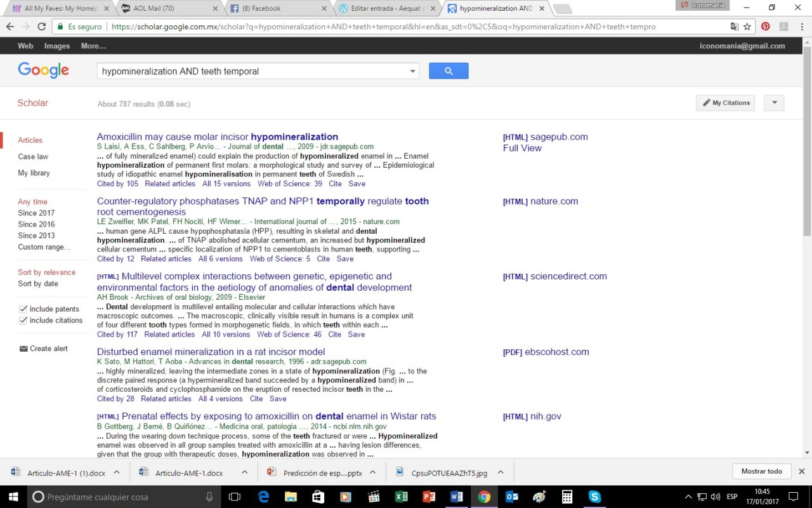
Task: Open Skype from the taskbar
Action: click(x=594, y=497)
